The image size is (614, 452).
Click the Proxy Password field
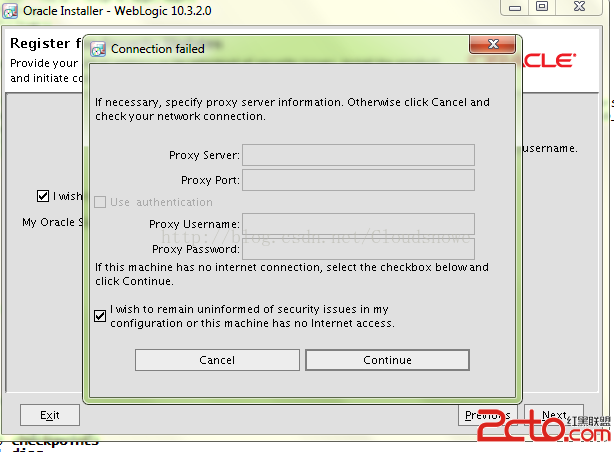(358, 249)
